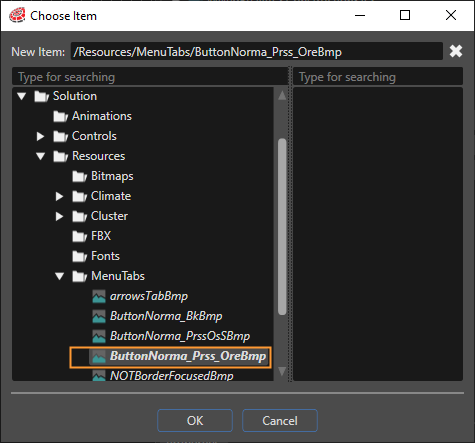This screenshot has width=475, height=443.
Task: Click the ButtonNorma_BkBmp image icon
Action: [x=99, y=316]
